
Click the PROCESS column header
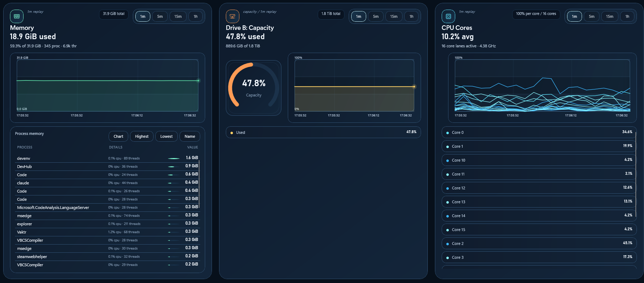click(x=25, y=147)
